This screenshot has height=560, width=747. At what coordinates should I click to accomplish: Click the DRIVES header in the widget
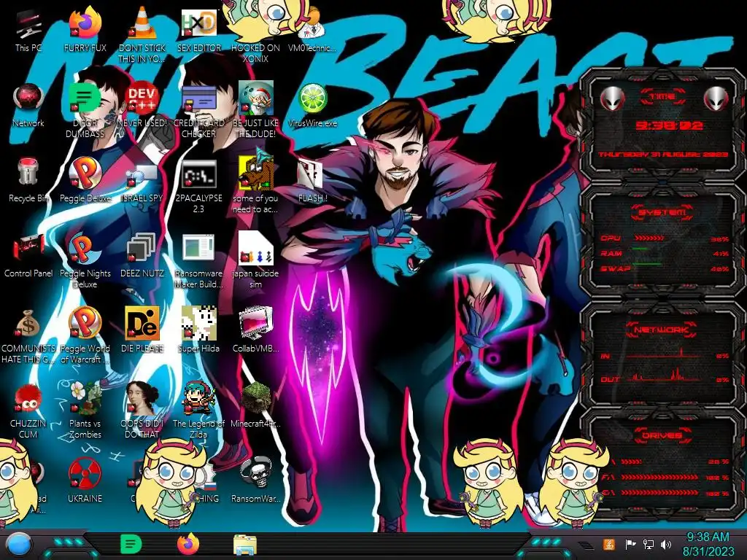coord(662,435)
